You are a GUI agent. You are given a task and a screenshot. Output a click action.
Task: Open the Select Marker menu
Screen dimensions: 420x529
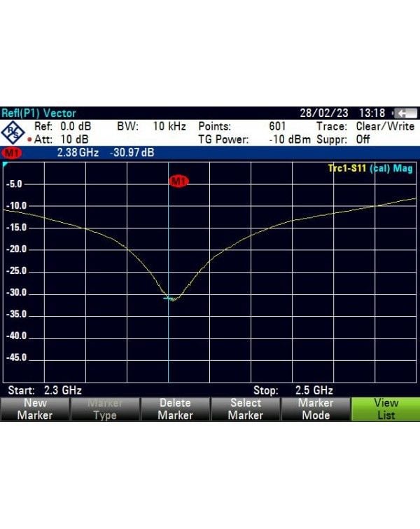click(x=245, y=409)
